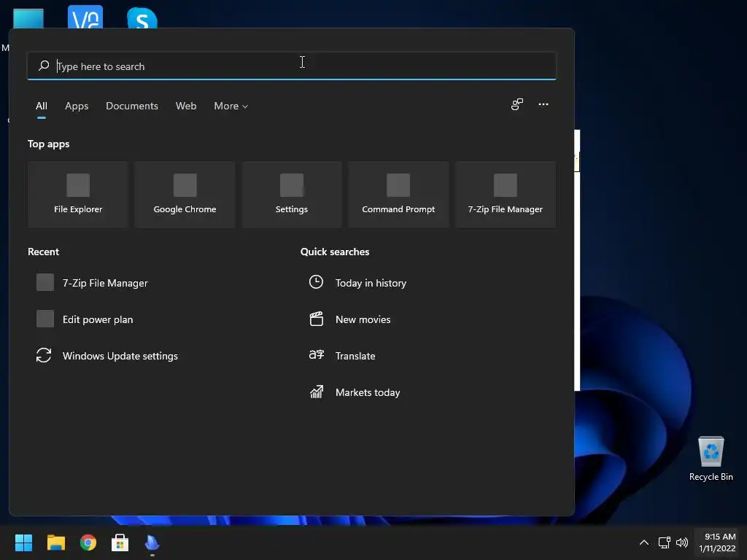The image size is (747, 560).
Task: Click the Edit power plan icon placeholder
Action: tap(45, 319)
